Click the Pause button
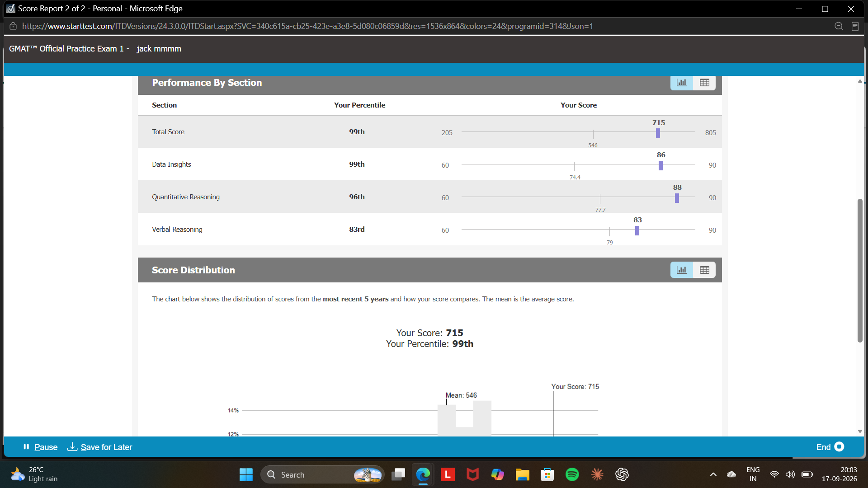The image size is (868, 488). pos(40,447)
